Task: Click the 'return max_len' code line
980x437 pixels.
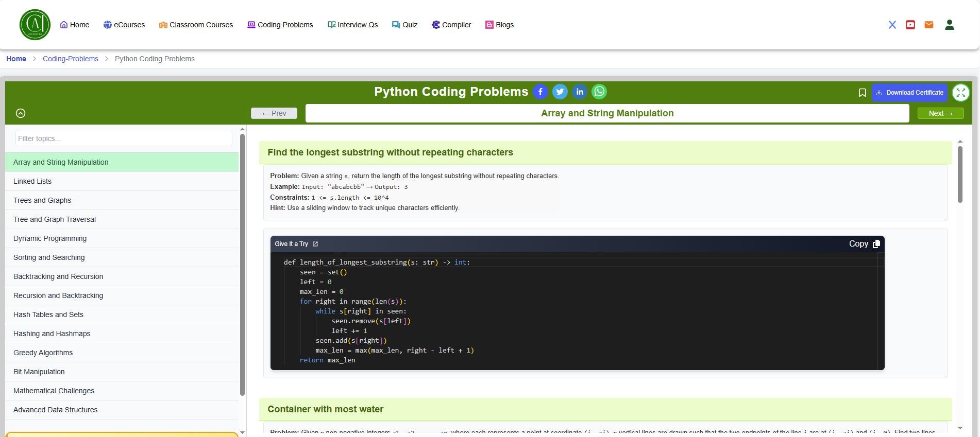Action: click(x=327, y=360)
